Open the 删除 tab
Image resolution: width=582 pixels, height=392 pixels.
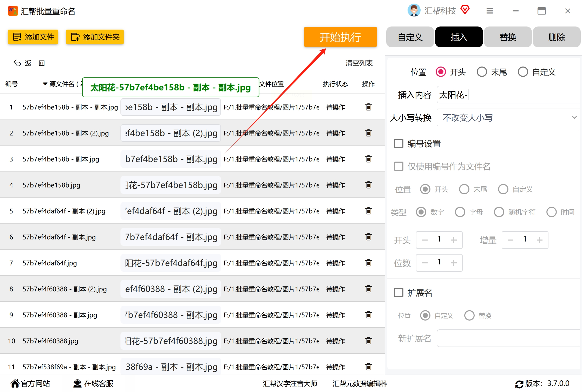tap(556, 37)
